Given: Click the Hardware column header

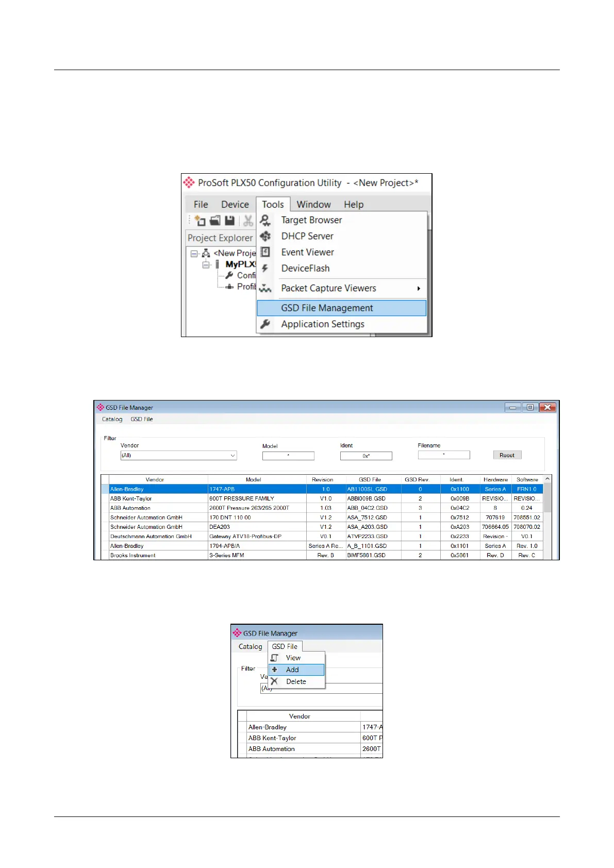Looking at the screenshot, I should (495, 479).
